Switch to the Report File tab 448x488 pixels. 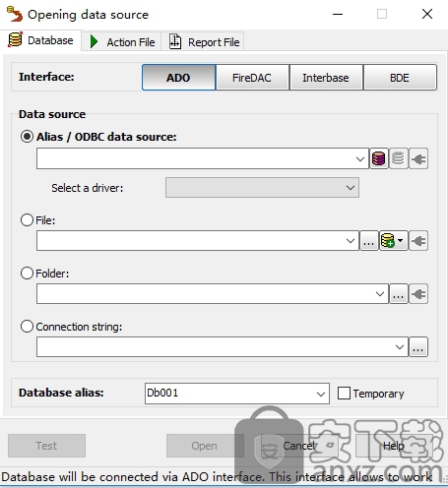click(x=204, y=42)
